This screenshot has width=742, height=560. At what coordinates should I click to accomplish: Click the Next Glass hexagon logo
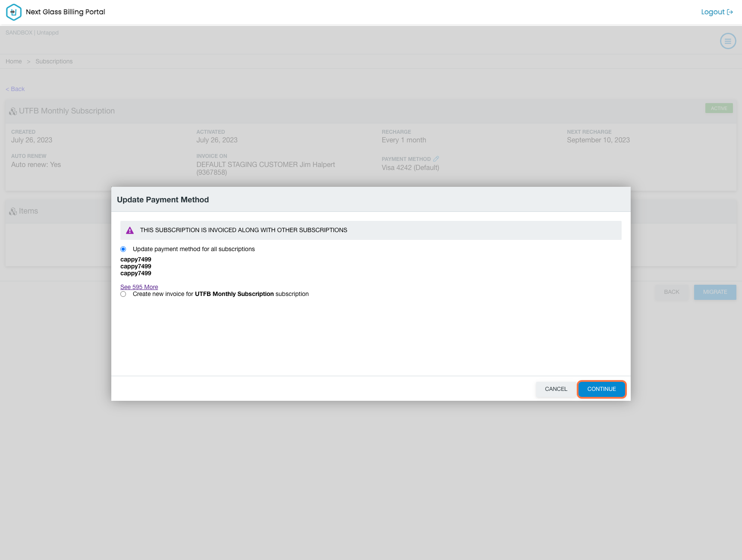coord(14,12)
